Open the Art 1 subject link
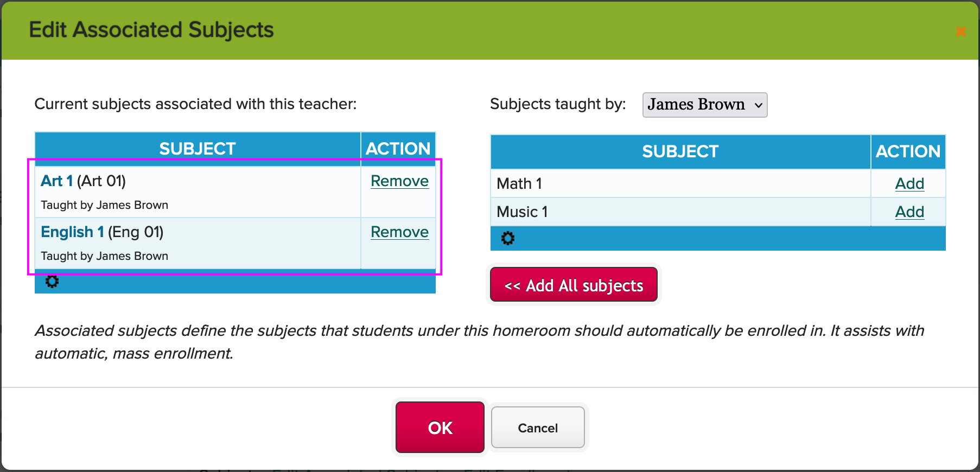 (x=56, y=181)
